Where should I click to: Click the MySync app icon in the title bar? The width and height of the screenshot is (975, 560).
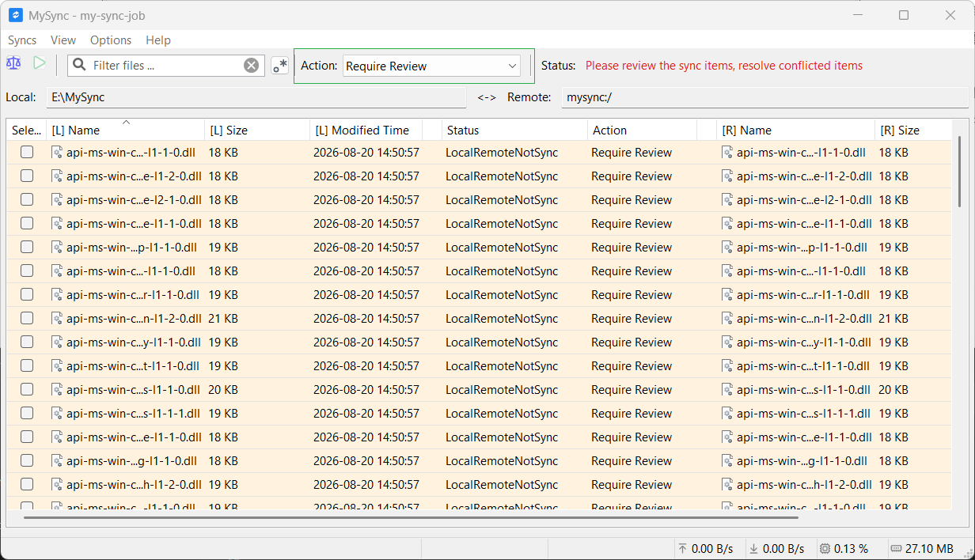[x=15, y=15]
